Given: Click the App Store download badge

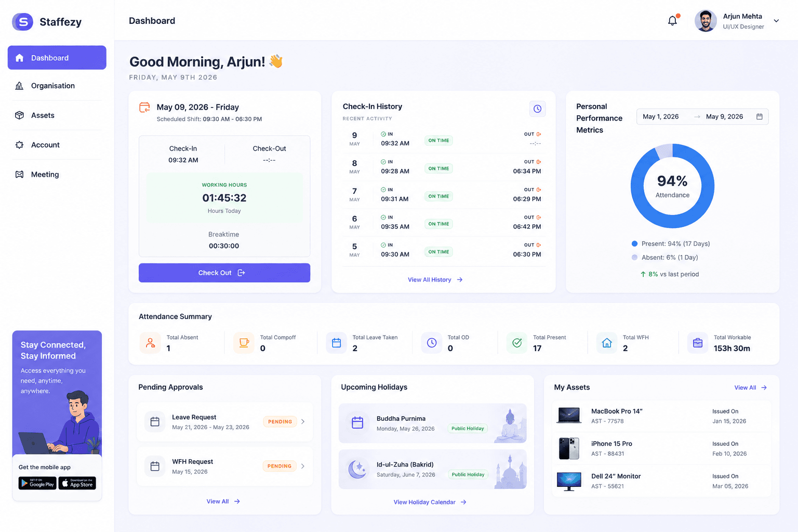Looking at the screenshot, I should coord(77,483).
